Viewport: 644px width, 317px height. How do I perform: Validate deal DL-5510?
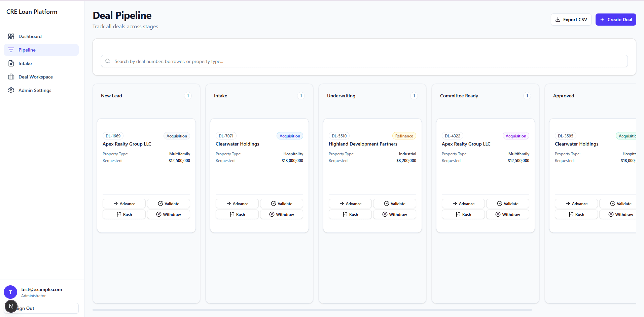(395, 203)
